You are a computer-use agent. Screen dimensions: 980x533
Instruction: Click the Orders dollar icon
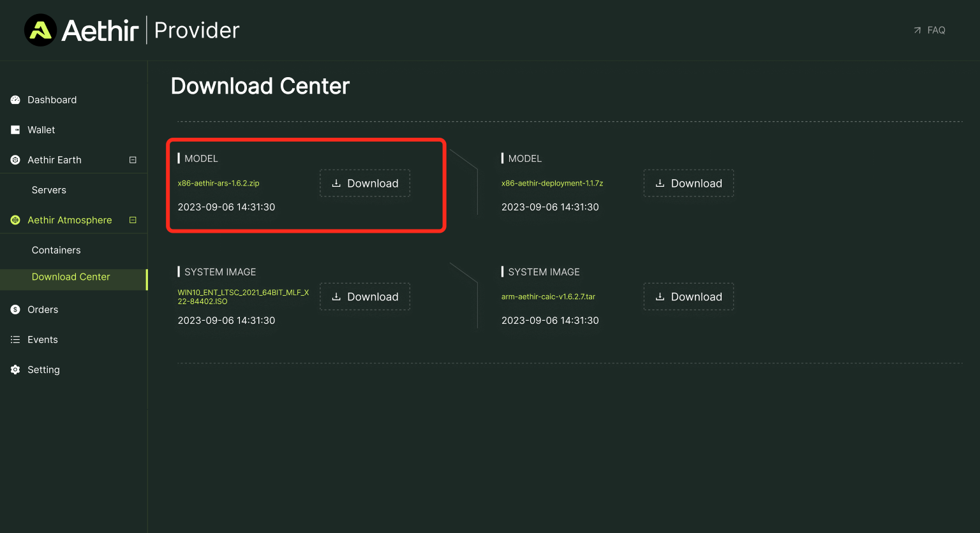(15, 310)
